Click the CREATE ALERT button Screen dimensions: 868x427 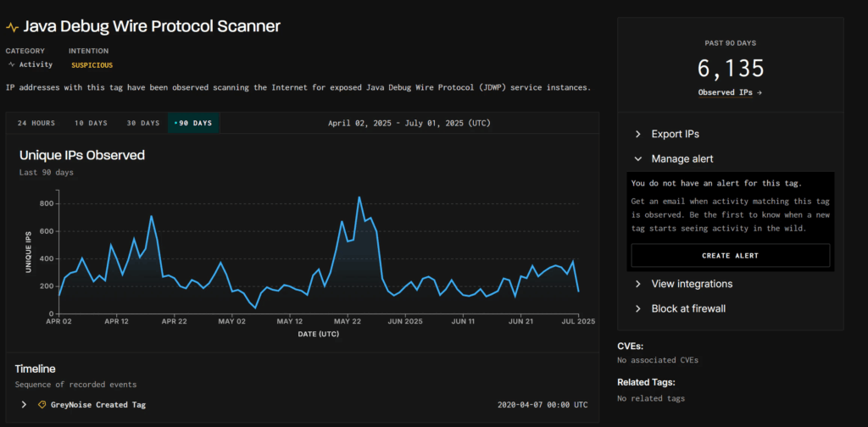[x=730, y=256]
